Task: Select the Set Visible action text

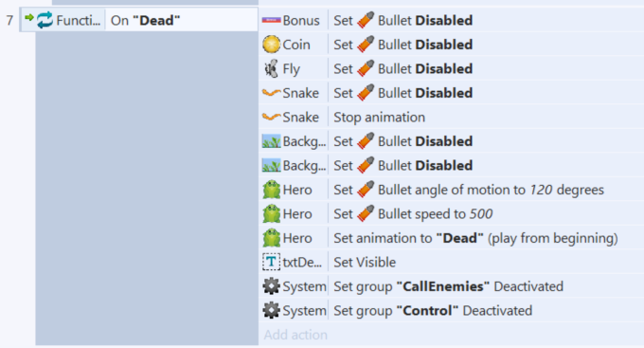Action: pos(365,262)
